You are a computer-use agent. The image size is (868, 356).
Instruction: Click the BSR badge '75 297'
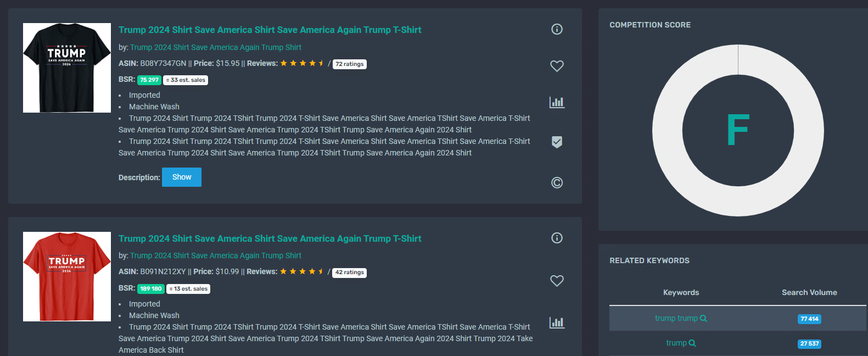149,80
